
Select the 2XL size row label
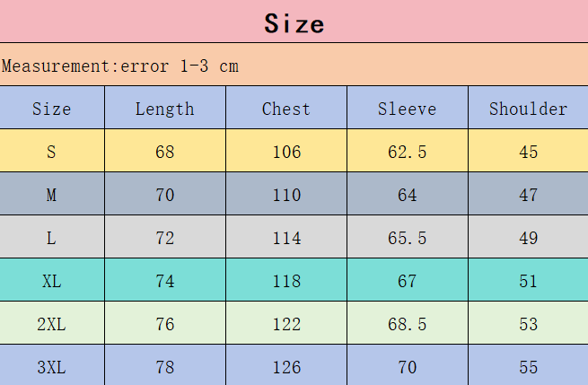click(51, 324)
